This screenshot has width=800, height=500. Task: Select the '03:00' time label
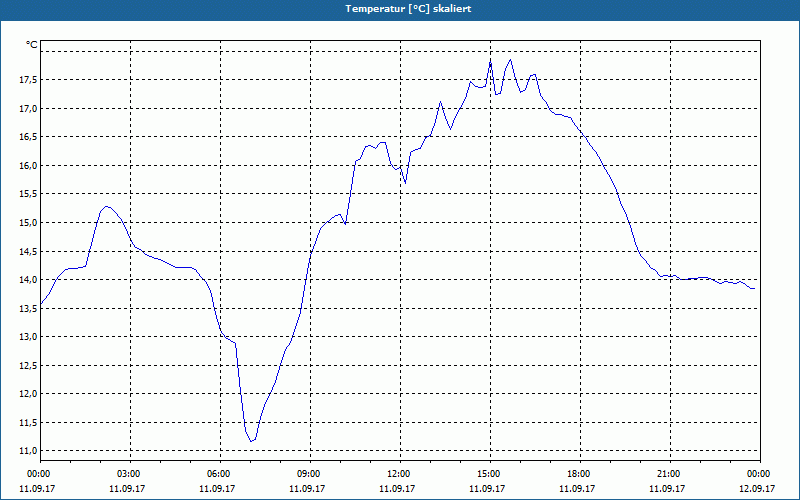[130, 474]
